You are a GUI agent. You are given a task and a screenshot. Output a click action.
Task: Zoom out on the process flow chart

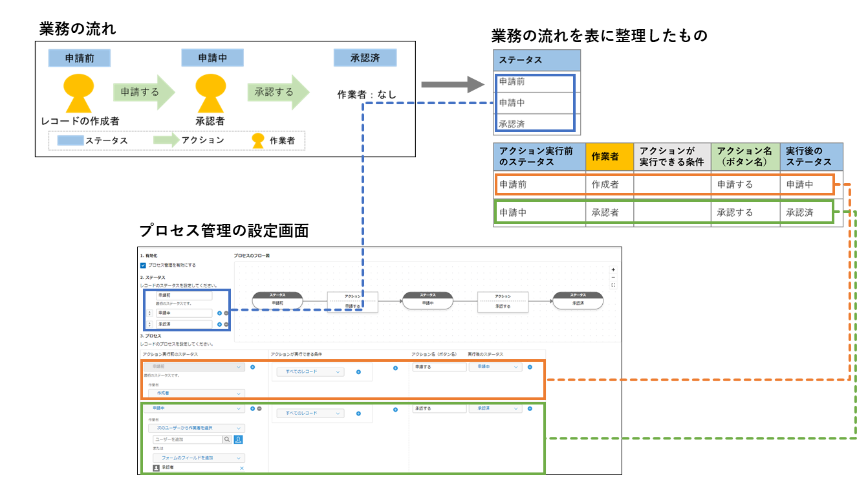613,277
